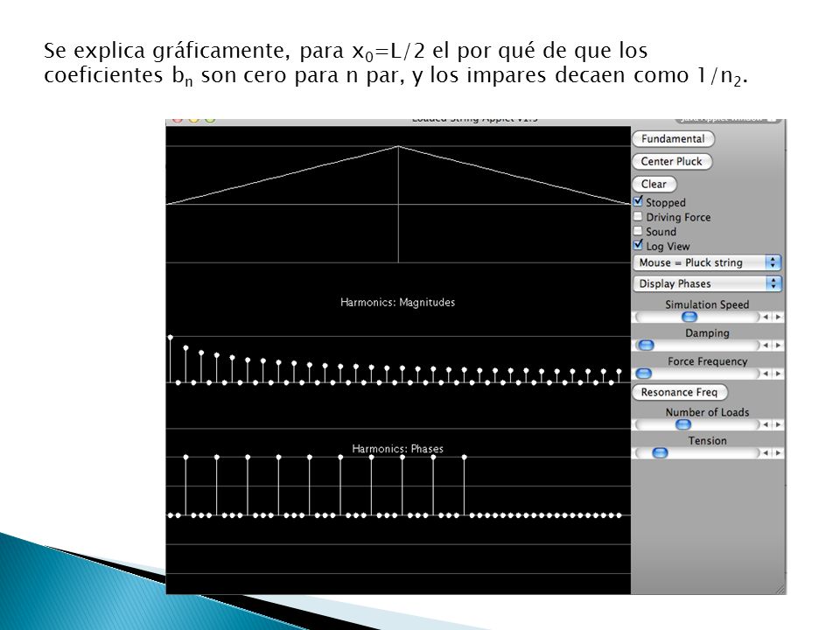This screenshot has height=630, width=840.
Task: Hit the Clear button
Action: point(654,184)
